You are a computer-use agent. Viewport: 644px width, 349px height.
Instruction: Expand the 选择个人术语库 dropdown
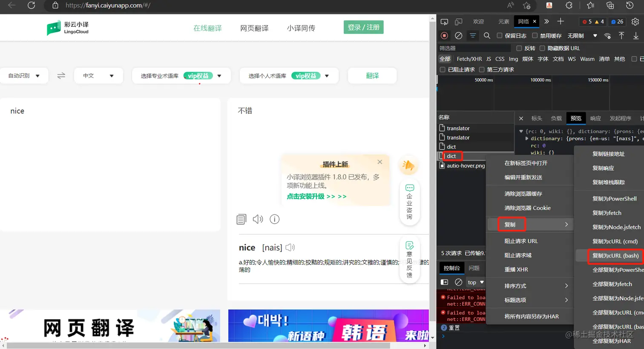[289, 76]
